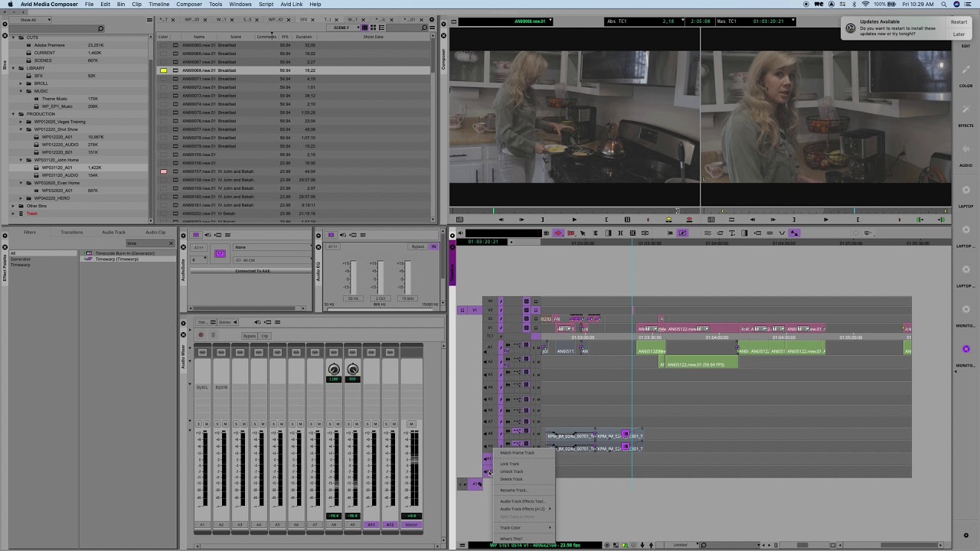Open the Title tool T icon

(x=732, y=233)
